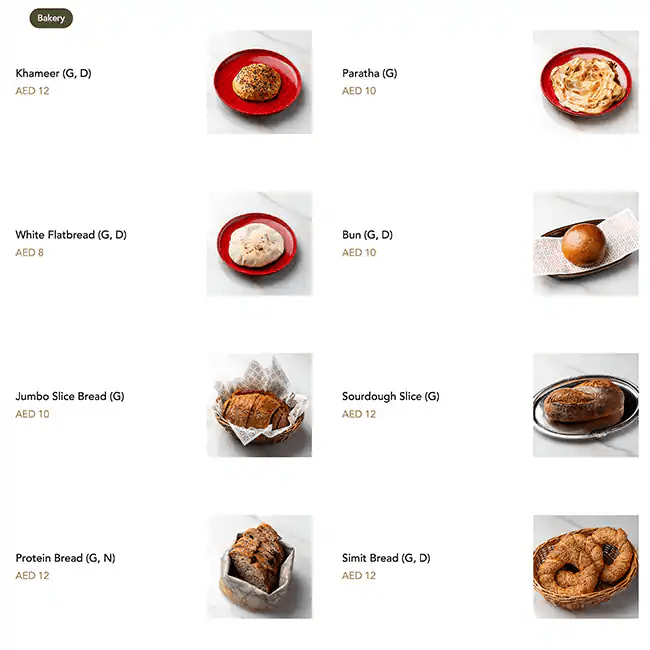Viewport: 650px width, 650px height.
Task: Click the Paratha (G) item title
Action: (369, 73)
